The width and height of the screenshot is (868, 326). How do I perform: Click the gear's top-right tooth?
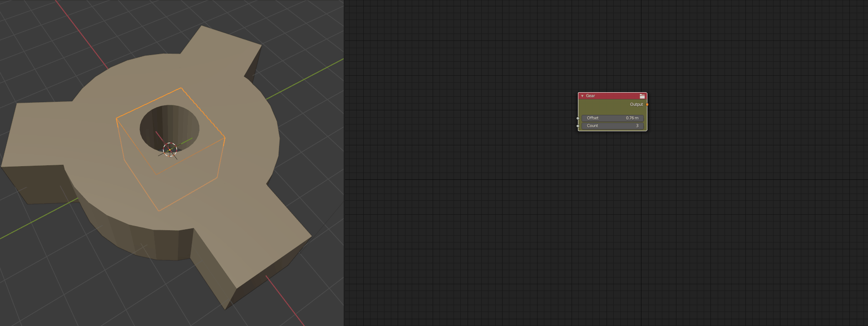[222, 50]
